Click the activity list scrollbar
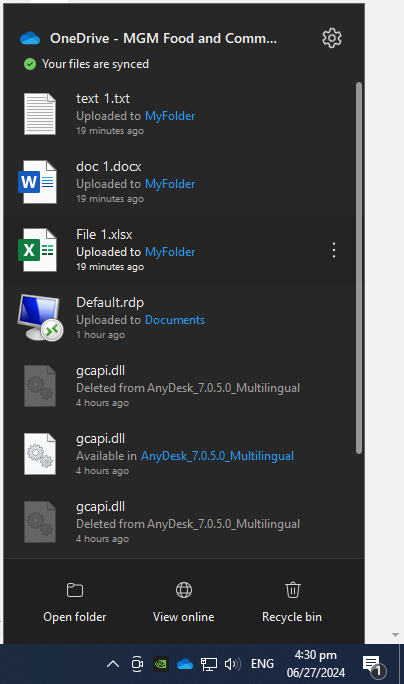 click(x=359, y=268)
